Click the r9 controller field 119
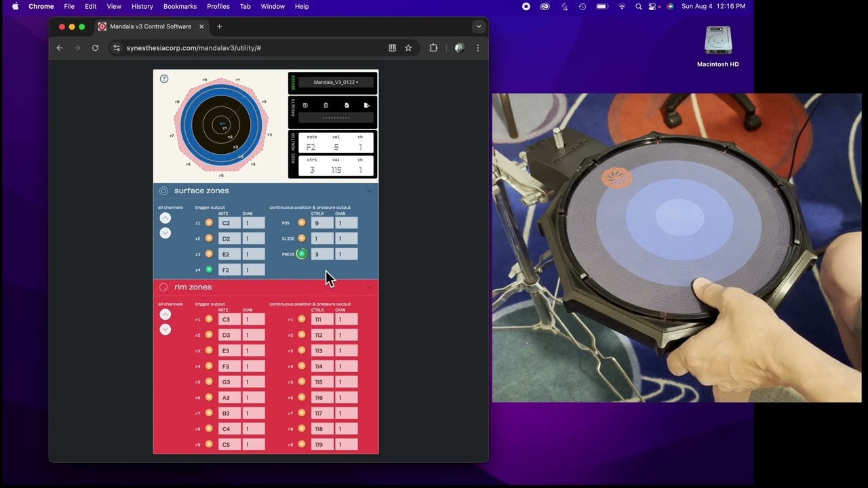 point(322,445)
